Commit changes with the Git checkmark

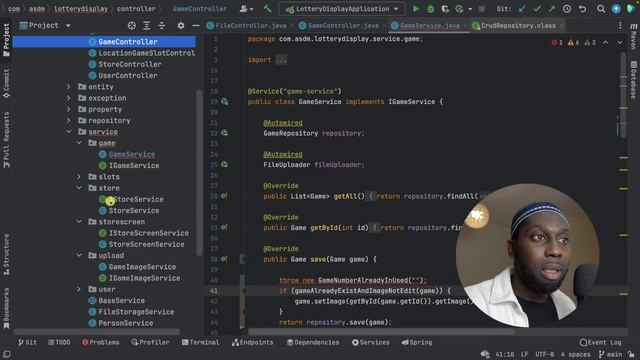pos(537,9)
